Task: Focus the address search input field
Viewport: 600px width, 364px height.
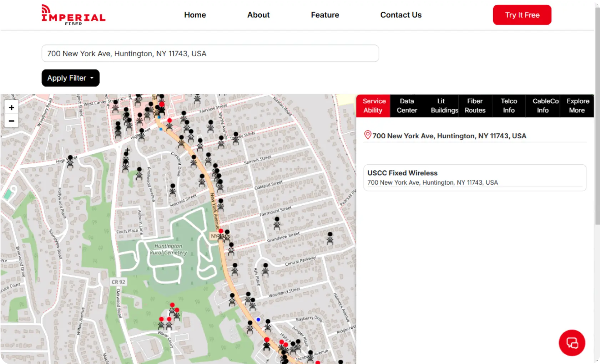Action: 210,53
